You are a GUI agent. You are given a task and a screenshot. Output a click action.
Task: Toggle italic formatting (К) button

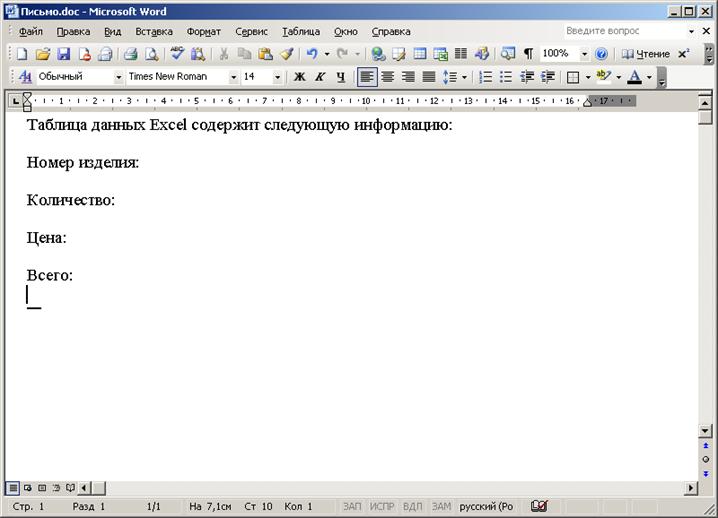320,77
